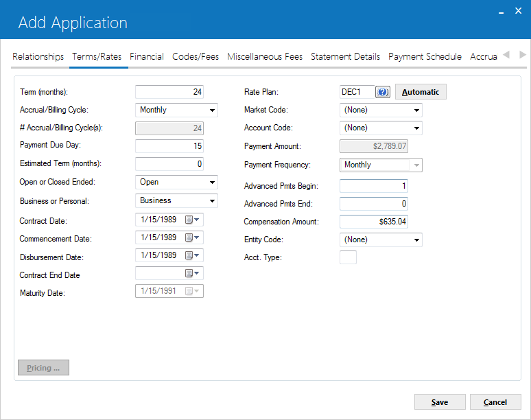531x420 pixels.
Task: Open the Payment Schedule tab
Action: click(x=425, y=56)
